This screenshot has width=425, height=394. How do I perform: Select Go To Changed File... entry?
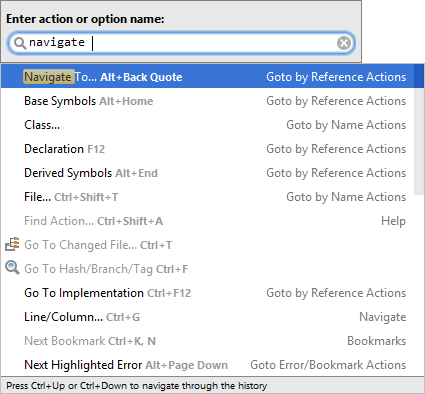[x=208, y=245]
